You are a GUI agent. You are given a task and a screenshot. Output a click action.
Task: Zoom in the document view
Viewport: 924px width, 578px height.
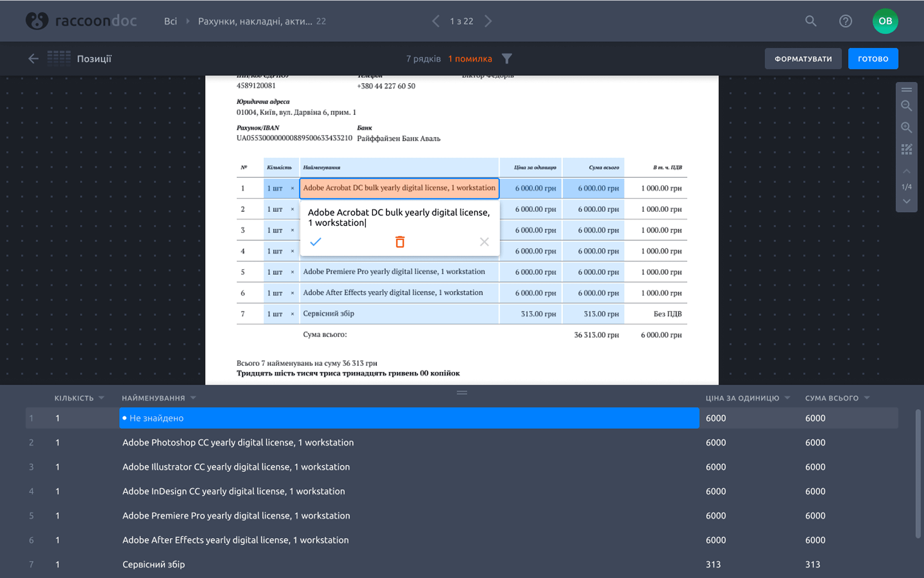tap(906, 128)
